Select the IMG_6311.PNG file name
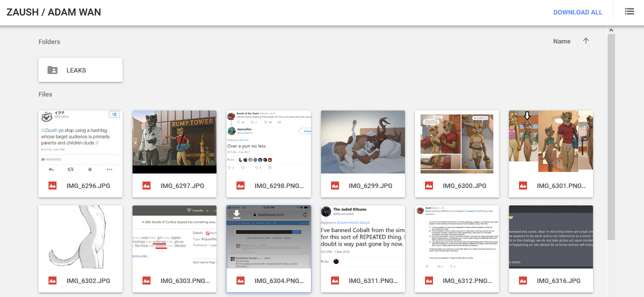This screenshot has width=644, height=297. coord(373,281)
